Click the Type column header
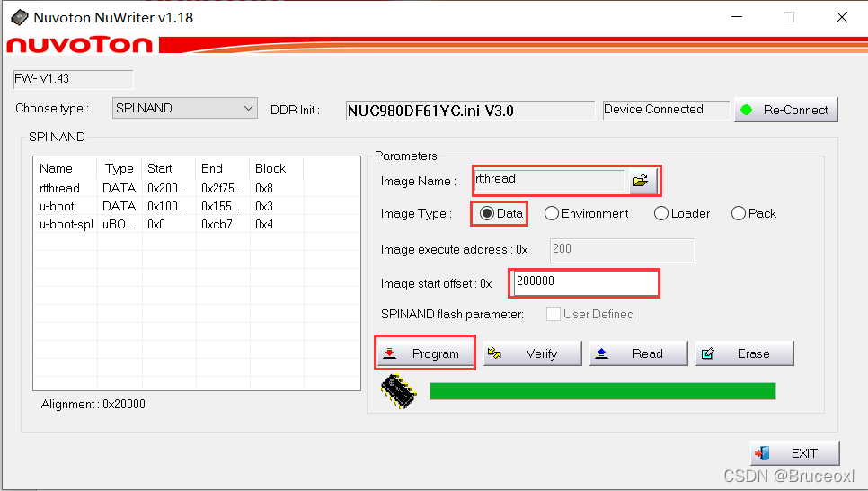 click(120, 168)
